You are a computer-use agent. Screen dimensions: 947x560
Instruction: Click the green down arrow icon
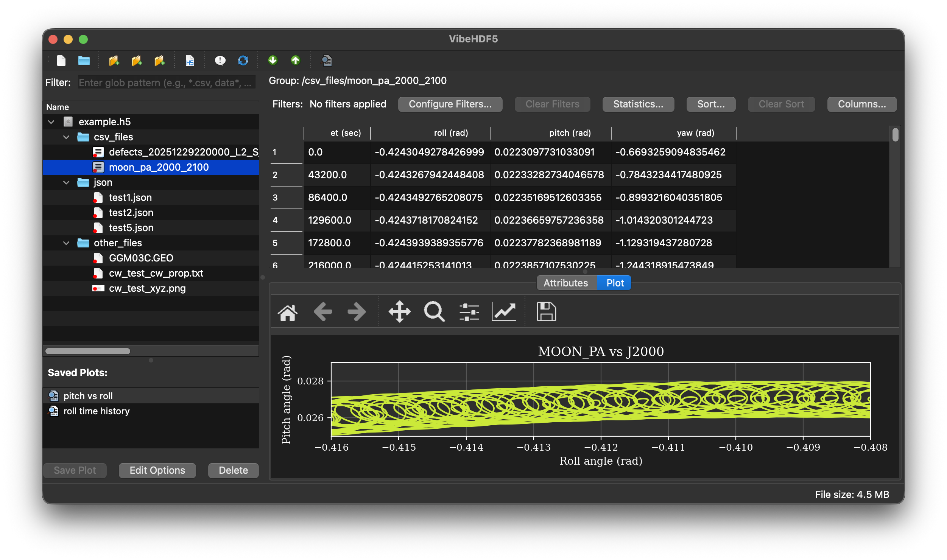coord(273,61)
